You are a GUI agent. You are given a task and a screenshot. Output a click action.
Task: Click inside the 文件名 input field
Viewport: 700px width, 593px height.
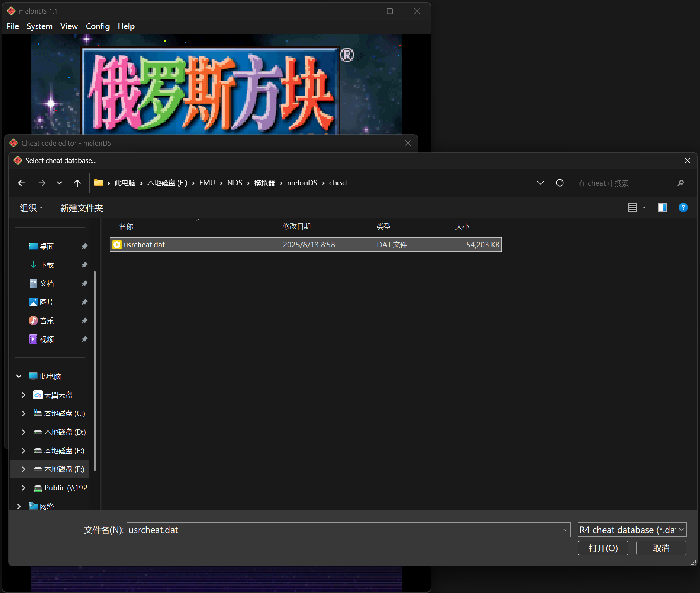344,530
